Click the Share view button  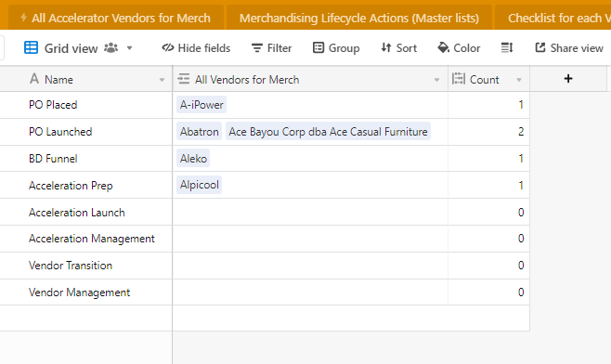[x=569, y=48]
